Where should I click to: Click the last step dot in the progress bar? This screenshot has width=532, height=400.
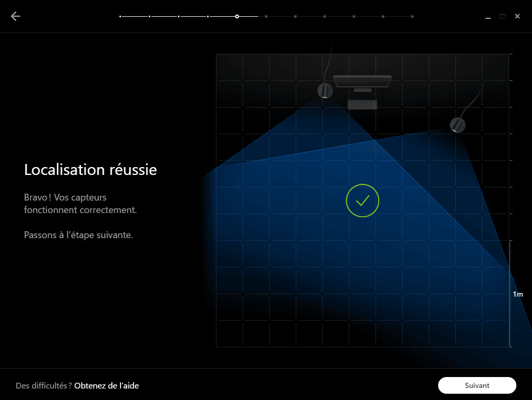pos(413,17)
